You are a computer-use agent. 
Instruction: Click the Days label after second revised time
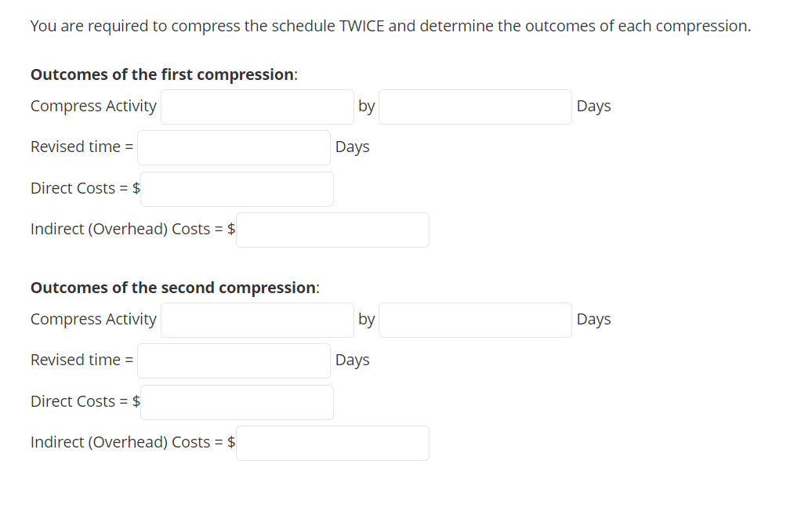click(x=352, y=360)
